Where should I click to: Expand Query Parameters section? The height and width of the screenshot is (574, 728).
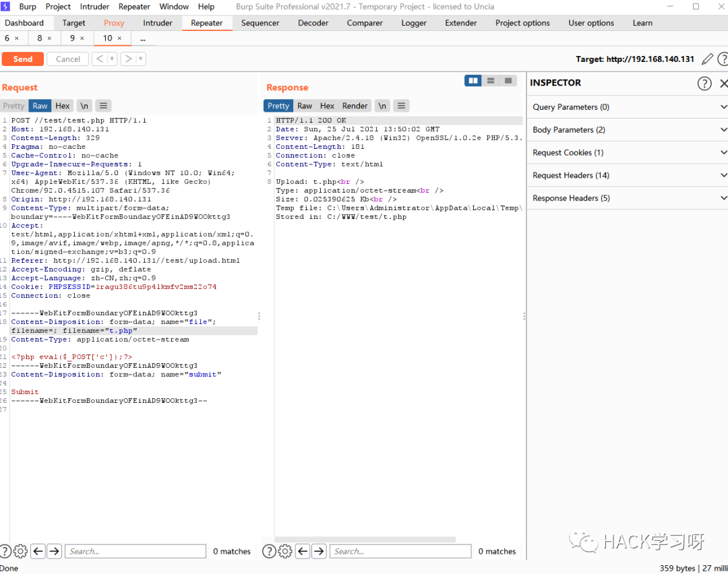point(628,107)
